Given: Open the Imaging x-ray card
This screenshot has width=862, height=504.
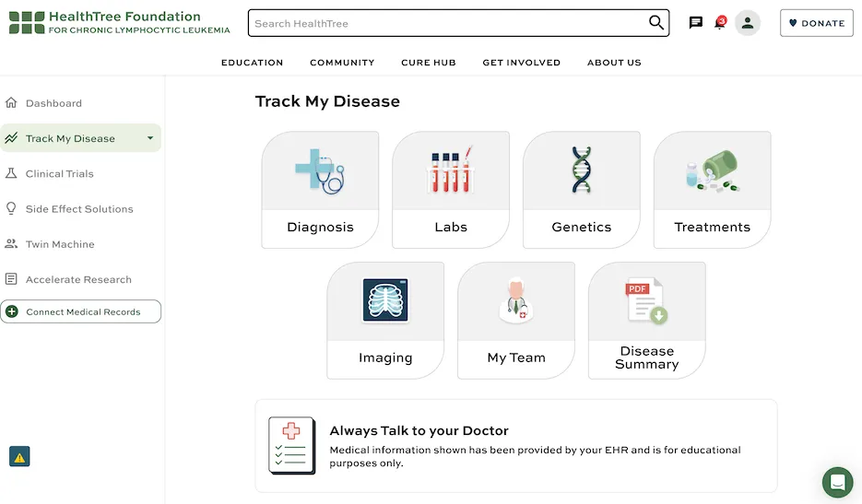Looking at the screenshot, I should click(x=385, y=321).
